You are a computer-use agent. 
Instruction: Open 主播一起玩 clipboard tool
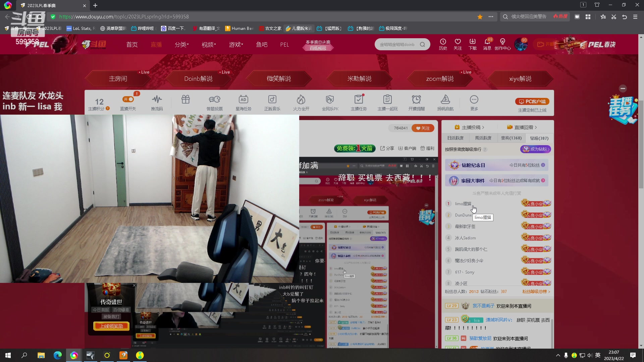coord(387,103)
